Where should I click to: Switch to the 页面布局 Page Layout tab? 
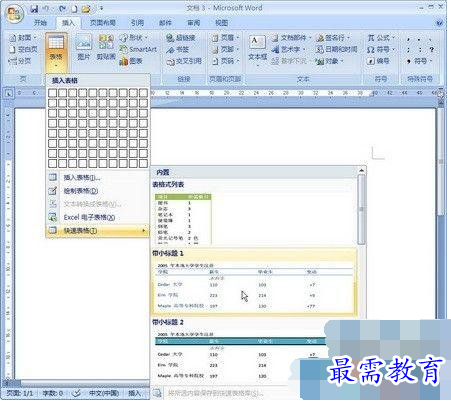coord(103,23)
